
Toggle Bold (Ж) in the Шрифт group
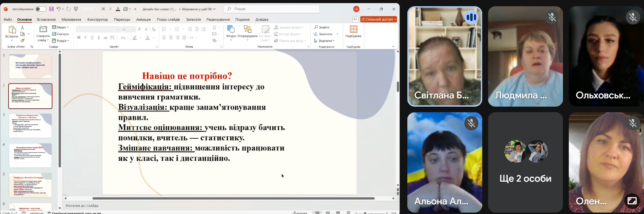point(79,38)
